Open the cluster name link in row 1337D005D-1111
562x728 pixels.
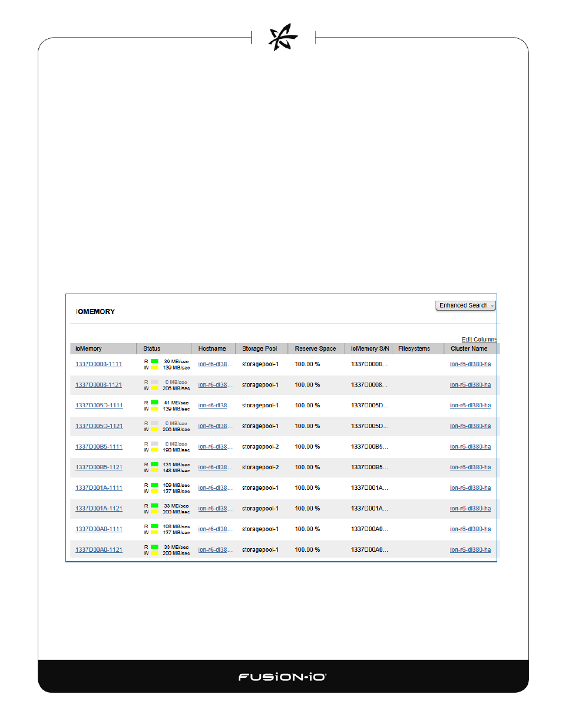click(x=470, y=406)
